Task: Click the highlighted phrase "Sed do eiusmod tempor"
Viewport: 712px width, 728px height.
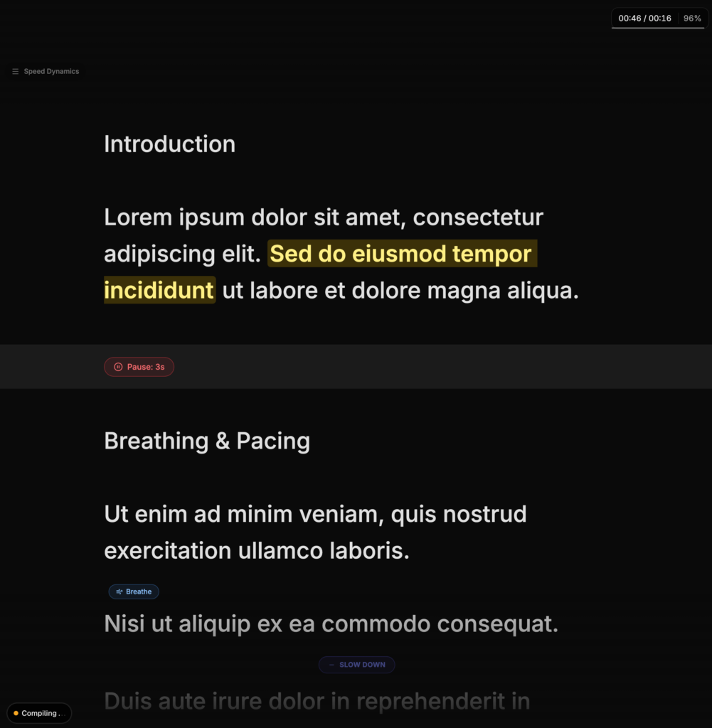Action: click(401, 254)
